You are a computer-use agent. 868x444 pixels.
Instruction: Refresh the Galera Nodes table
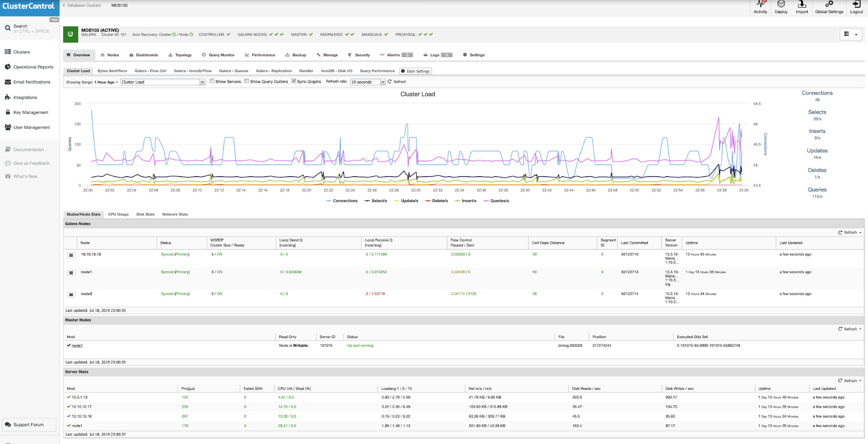[x=848, y=233]
